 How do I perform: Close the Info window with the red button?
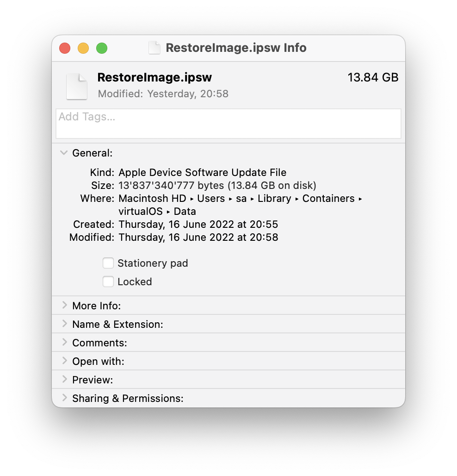click(65, 48)
